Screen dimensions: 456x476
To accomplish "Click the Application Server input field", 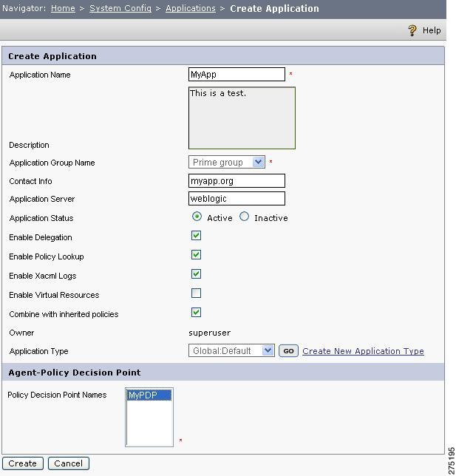I will pyautogui.click(x=236, y=199).
